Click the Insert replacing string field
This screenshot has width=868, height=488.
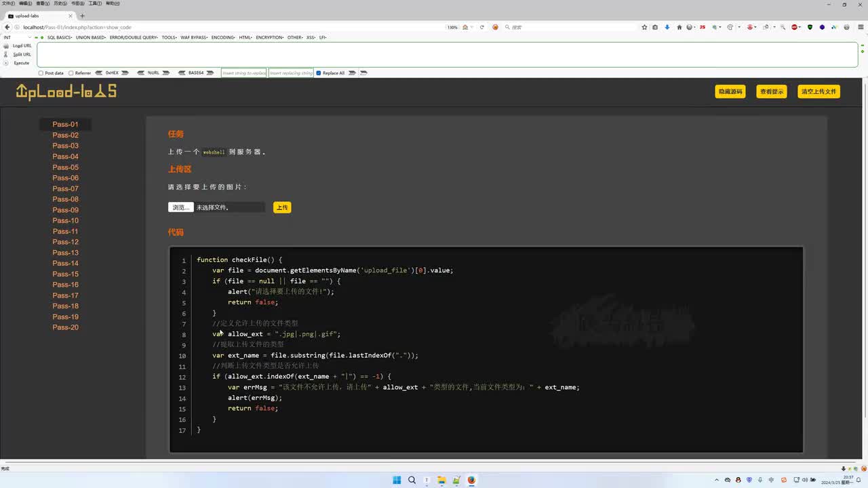(x=291, y=73)
